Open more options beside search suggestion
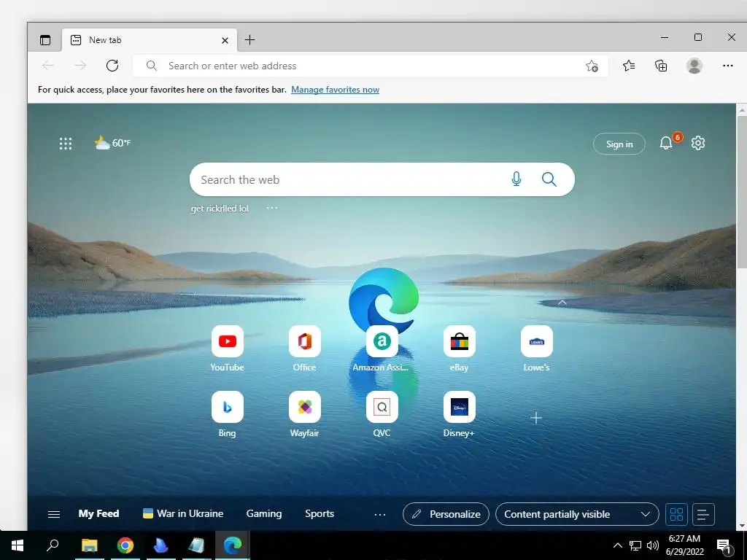Image resolution: width=747 pixels, height=560 pixels. 272,208
